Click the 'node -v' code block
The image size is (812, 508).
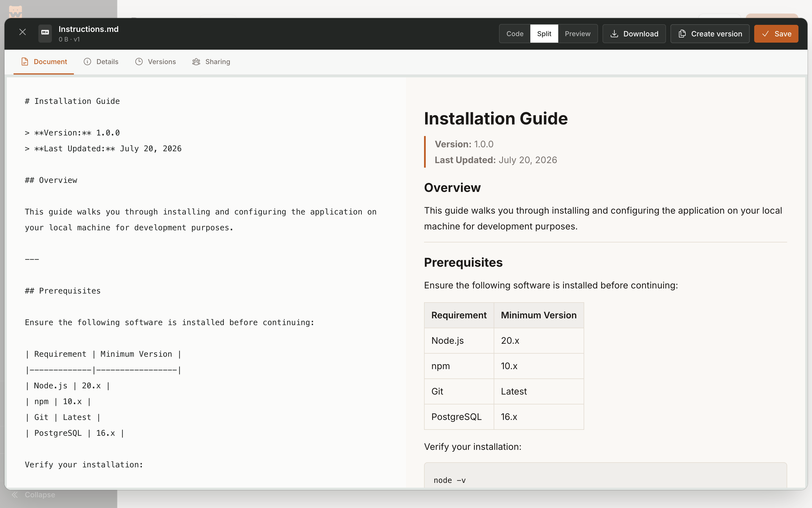605,476
